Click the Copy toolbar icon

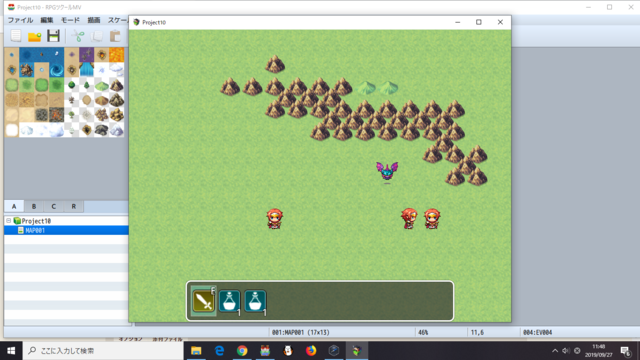(96, 36)
